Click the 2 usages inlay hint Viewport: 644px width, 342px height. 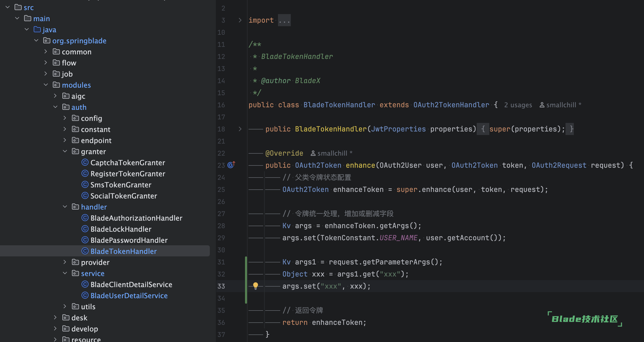(x=518, y=105)
